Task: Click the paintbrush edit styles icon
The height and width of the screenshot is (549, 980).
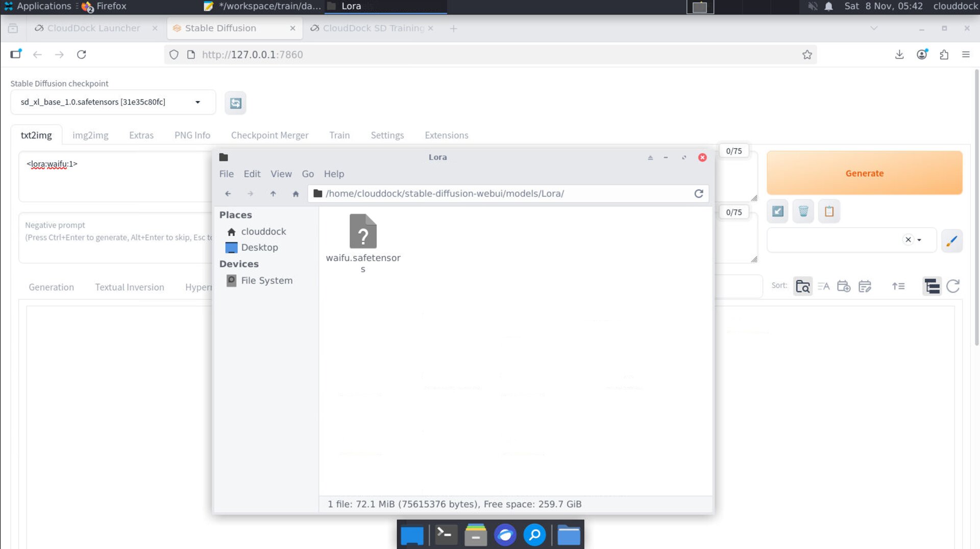Action: tap(951, 241)
